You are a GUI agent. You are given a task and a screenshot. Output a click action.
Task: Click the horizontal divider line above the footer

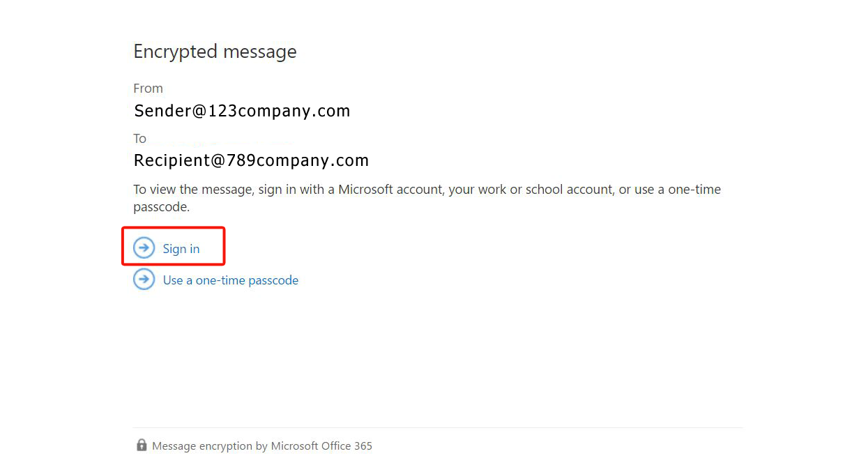tap(438, 427)
